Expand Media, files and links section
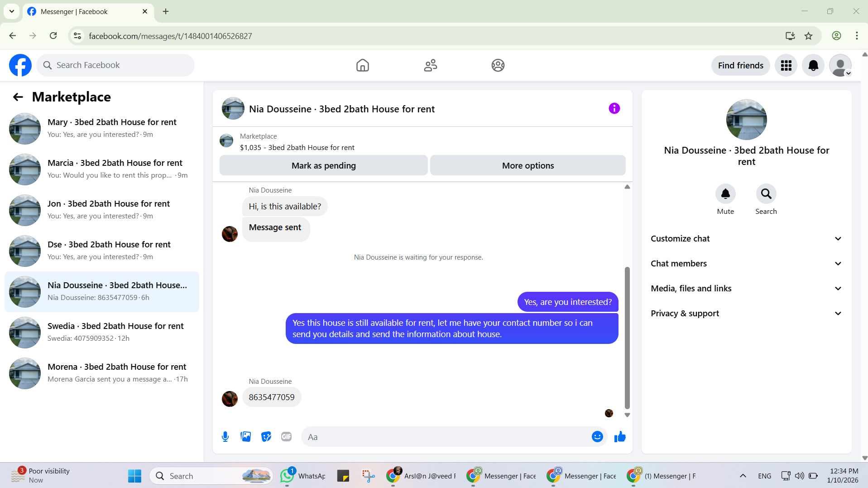The image size is (868, 488). [746, 289]
